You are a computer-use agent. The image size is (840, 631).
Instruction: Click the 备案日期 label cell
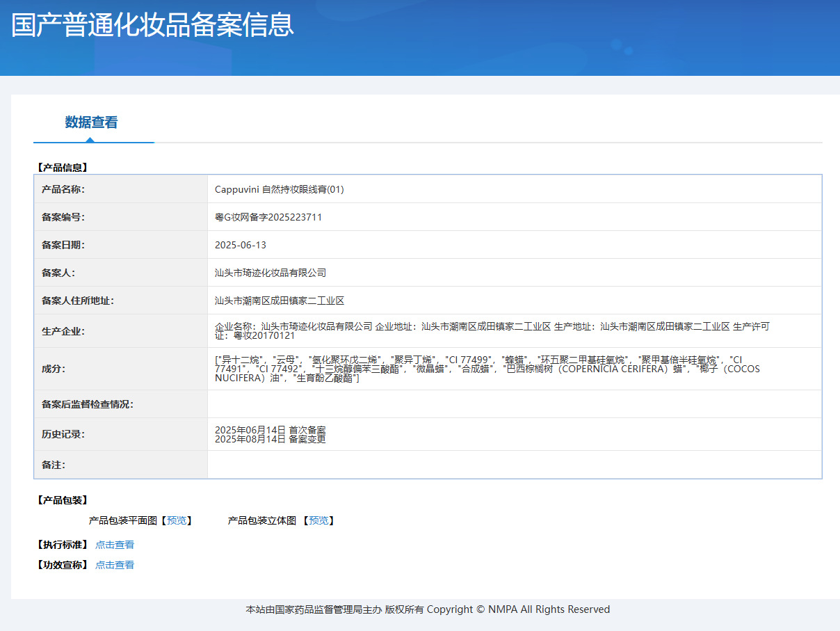(121, 245)
